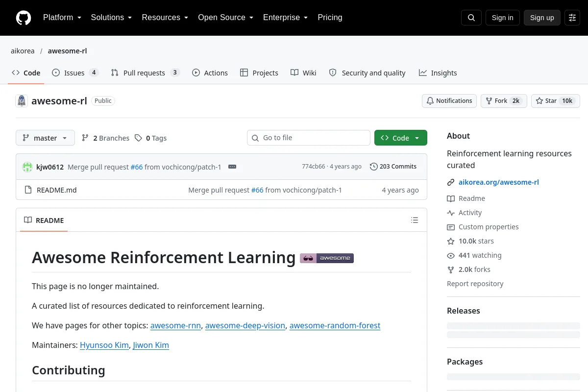The image size is (588, 392).
Task: Open commit hash 774cb66
Action: 314,167
